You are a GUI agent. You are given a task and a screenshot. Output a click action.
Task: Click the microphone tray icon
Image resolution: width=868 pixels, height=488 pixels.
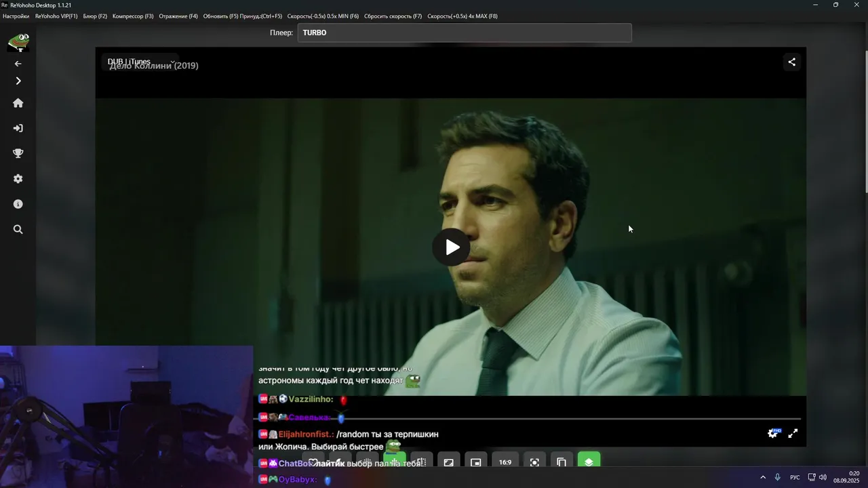click(x=778, y=477)
